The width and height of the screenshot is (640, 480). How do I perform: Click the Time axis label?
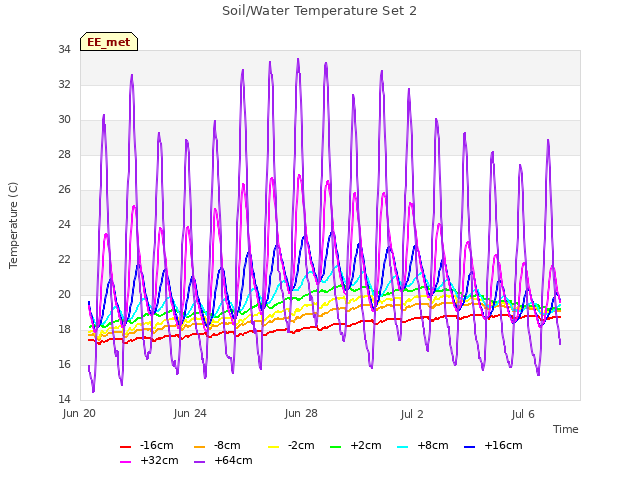click(566, 429)
